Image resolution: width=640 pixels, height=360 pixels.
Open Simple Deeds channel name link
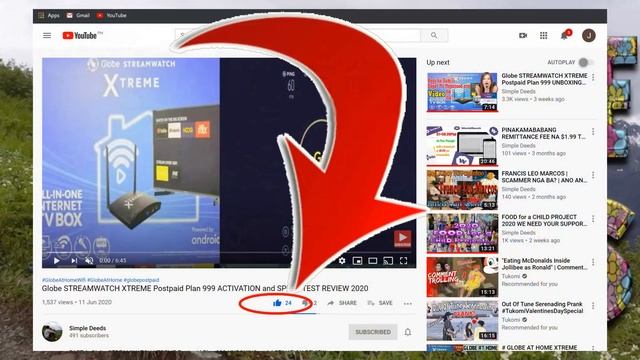[87, 328]
